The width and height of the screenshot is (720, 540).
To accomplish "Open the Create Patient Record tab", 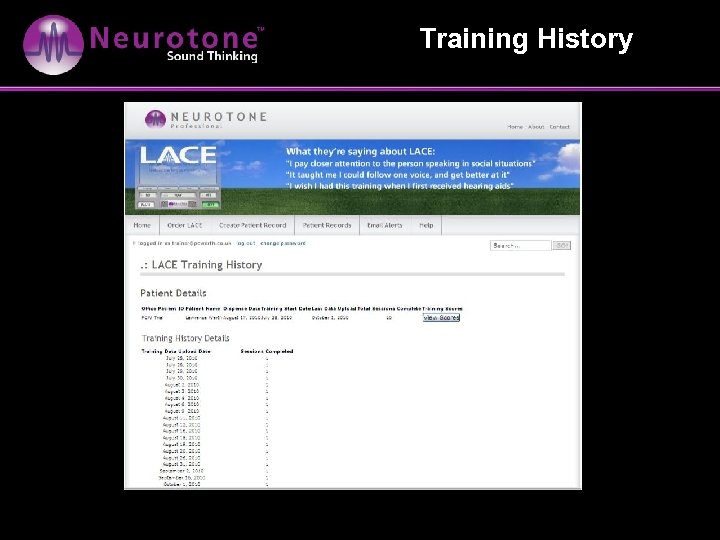I will pyautogui.click(x=253, y=225).
